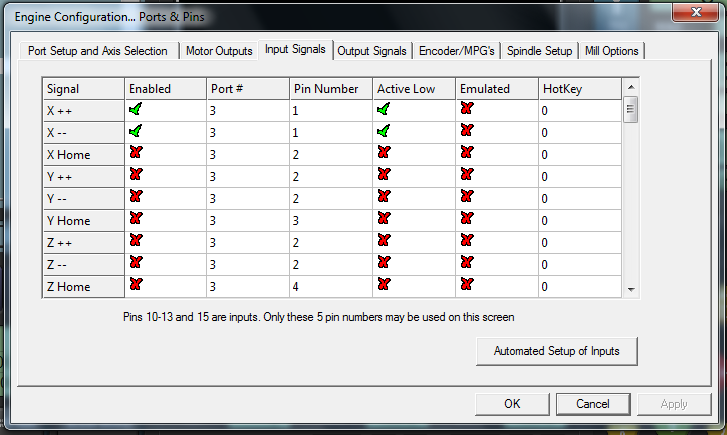Click the Active Low icon for Z Home
Viewport: 727px width, 435px height.
tap(384, 284)
